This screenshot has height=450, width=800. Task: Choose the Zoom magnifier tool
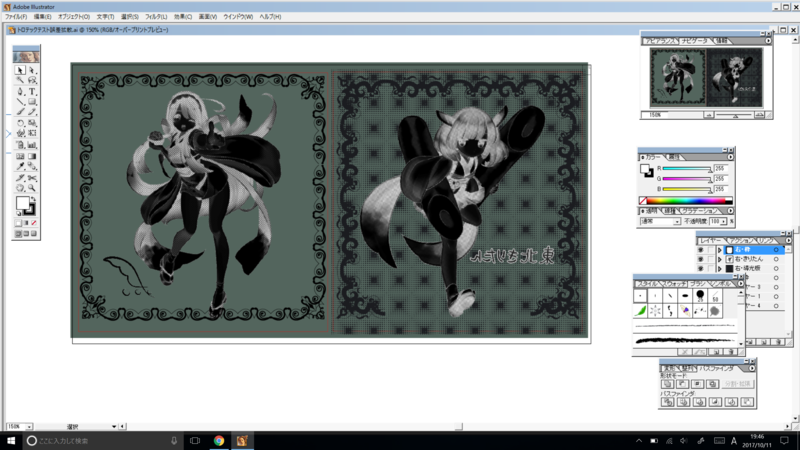(32, 188)
